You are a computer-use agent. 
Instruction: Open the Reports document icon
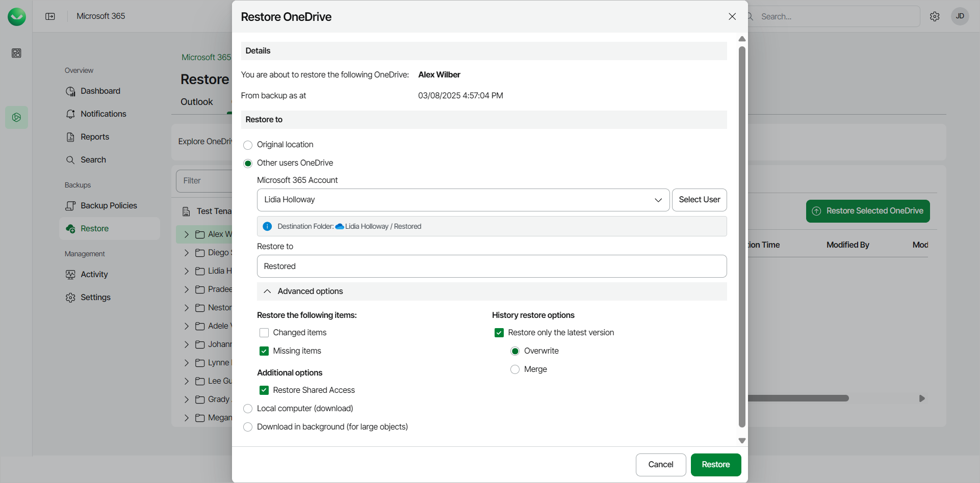pos(70,137)
